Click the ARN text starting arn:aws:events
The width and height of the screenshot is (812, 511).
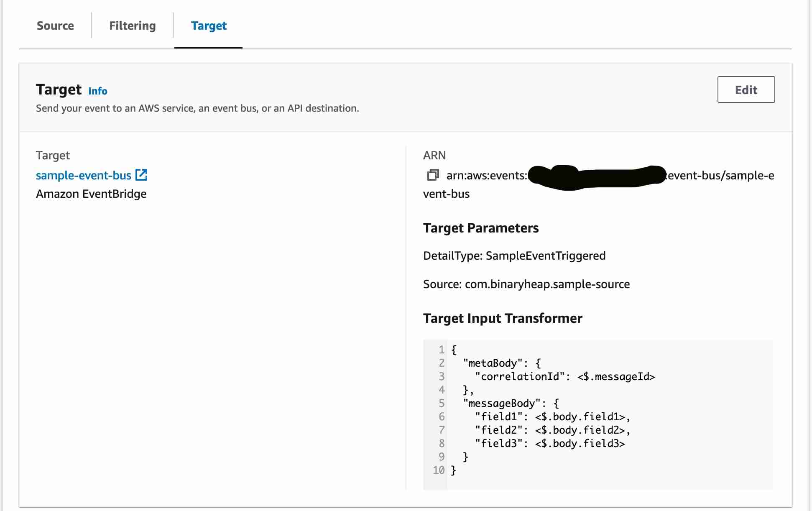486,176
